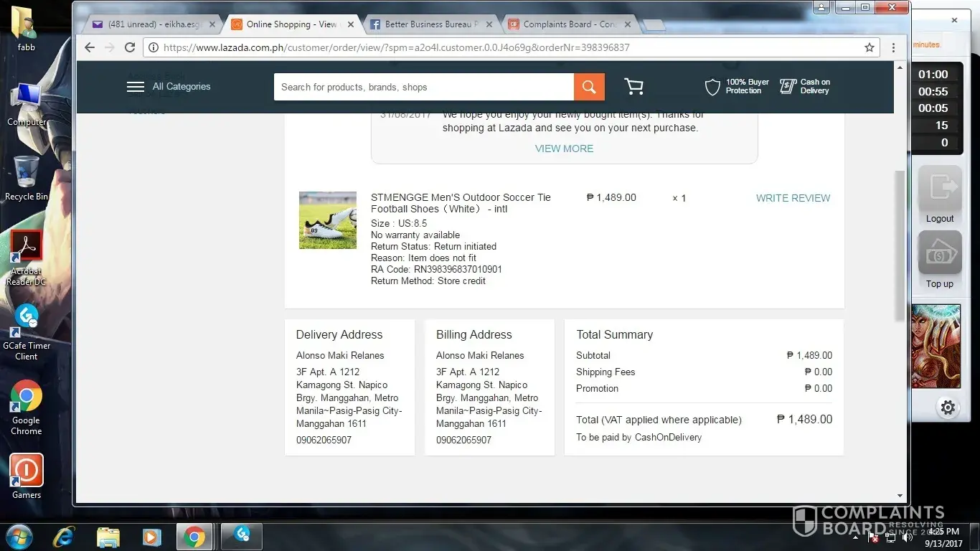Open the GCafe settings gear icon
Viewport: 980px width, 551px height.
tap(948, 408)
